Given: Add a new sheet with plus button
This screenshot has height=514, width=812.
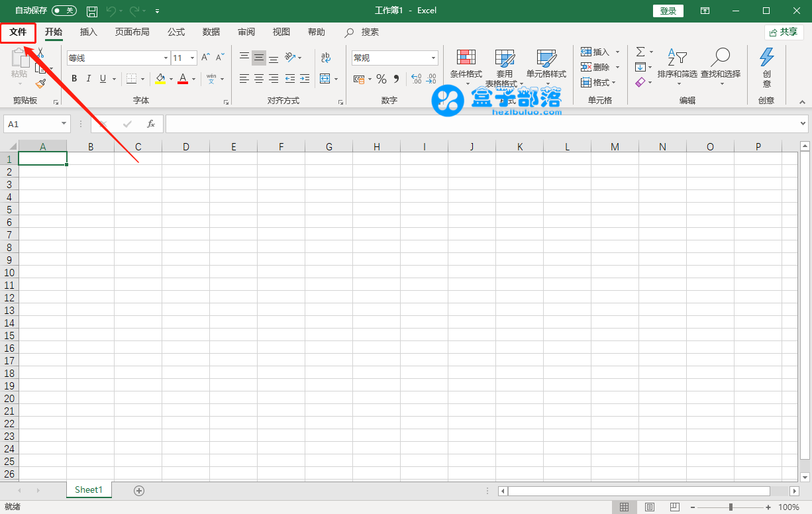Looking at the screenshot, I should click(139, 490).
